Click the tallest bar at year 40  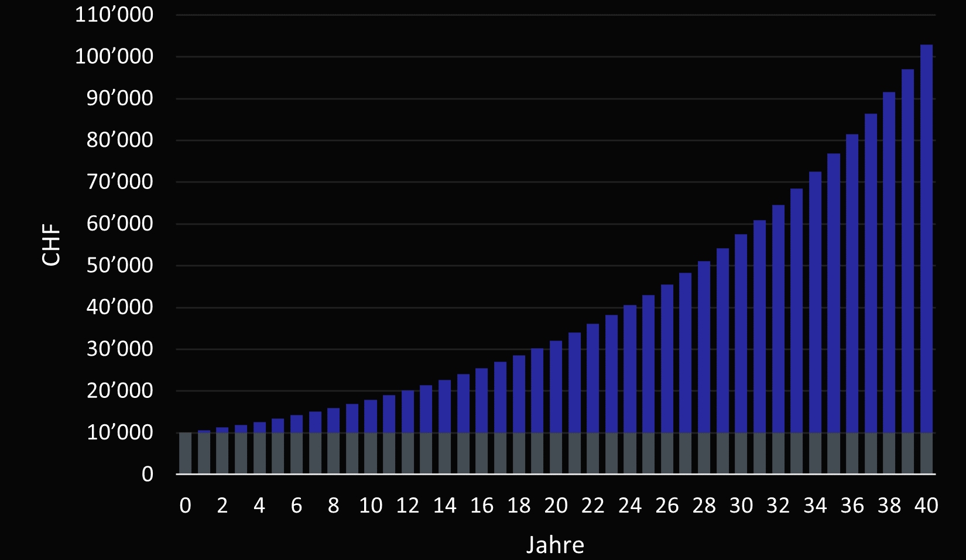tap(926, 234)
